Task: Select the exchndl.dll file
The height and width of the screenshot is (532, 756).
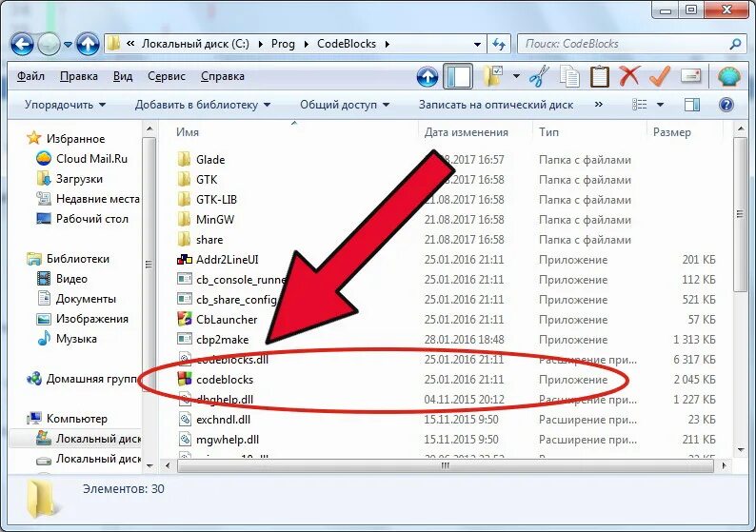Action: pyautogui.click(x=214, y=420)
